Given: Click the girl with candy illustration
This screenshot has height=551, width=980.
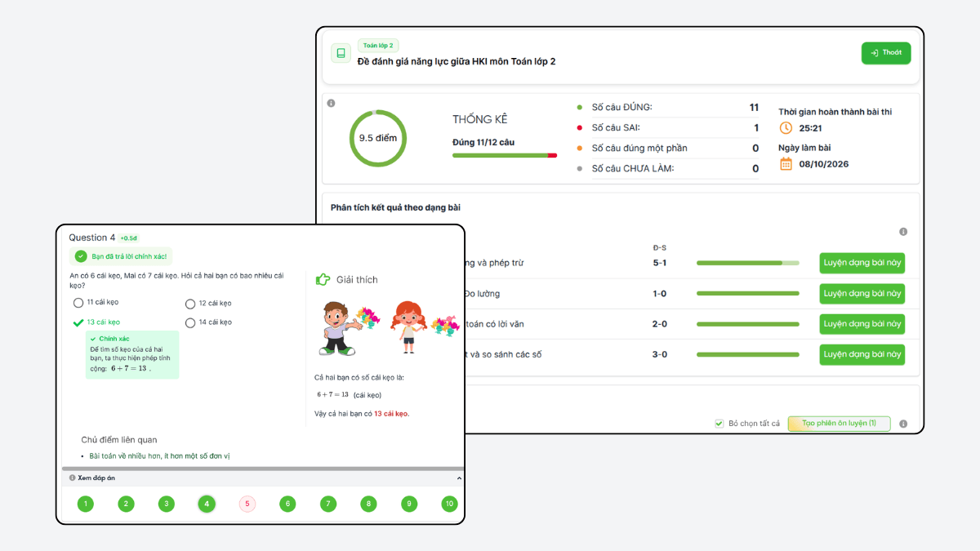Looking at the screenshot, I should coord(425,327).
